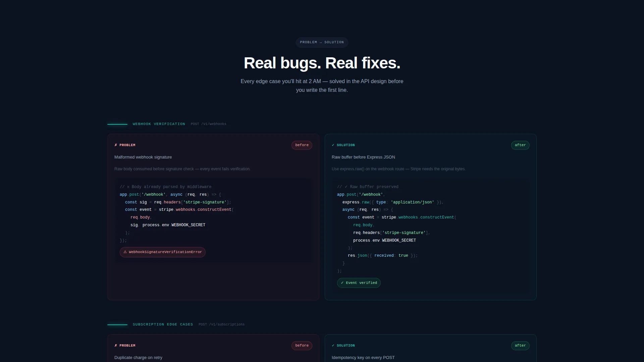This screenshot has width=644, height=362.
Task: Click the comment '// × Body already parsed by middleware'
Action: click(x=166, y=187)
